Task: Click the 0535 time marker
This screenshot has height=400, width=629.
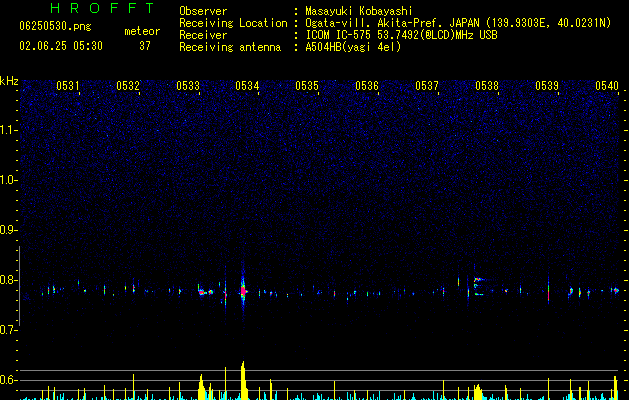Action: [x=307, y=86]
